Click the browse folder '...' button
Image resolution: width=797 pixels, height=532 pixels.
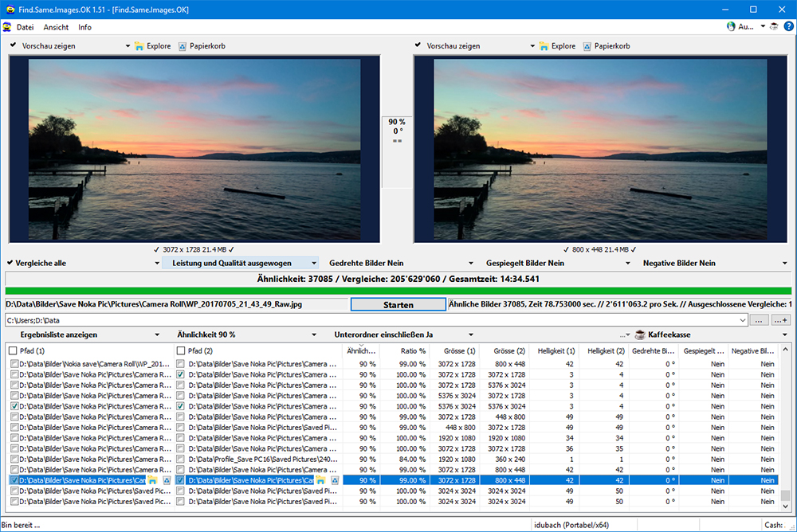[759, 320]
